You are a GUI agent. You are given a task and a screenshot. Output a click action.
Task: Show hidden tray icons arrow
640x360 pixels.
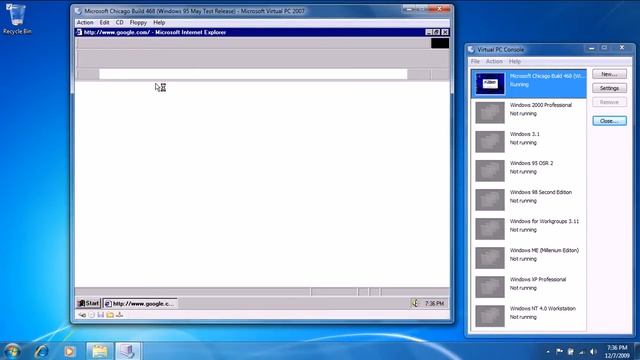tap(548, 351)
